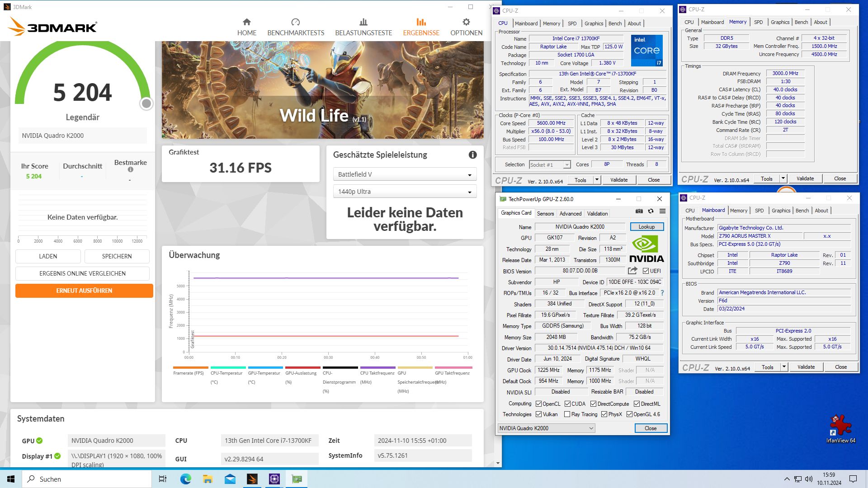Toggle the DirectML checkbox
The height and width of the screenshot is (488, 868).
pyautogui.click(x=637, y=404)
